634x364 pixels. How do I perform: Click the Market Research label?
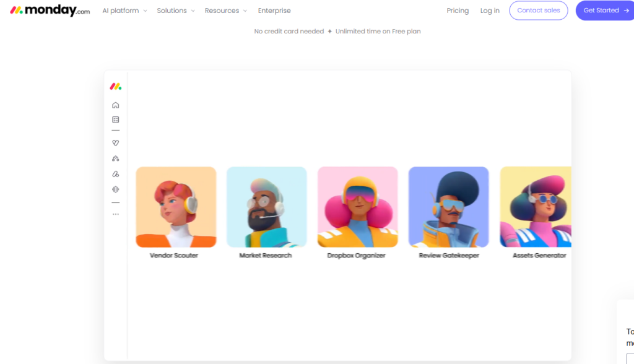pos(265,255)
